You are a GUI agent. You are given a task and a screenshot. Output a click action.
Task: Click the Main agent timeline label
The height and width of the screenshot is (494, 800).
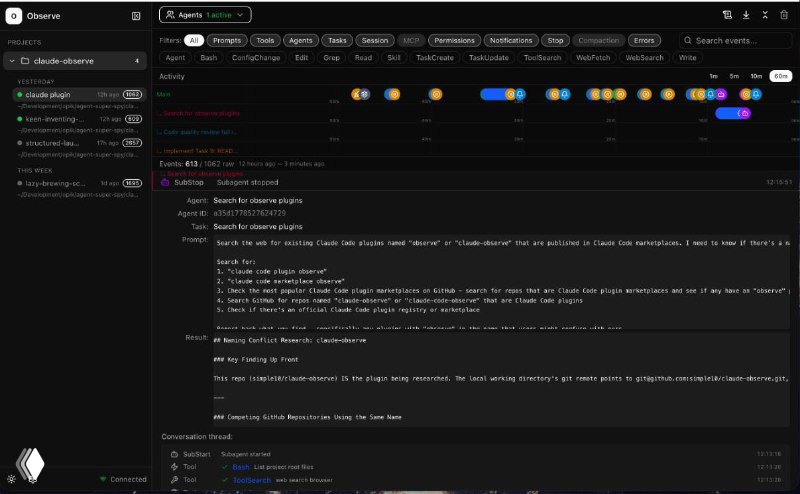pyautogui.click(x=163, y=94)
